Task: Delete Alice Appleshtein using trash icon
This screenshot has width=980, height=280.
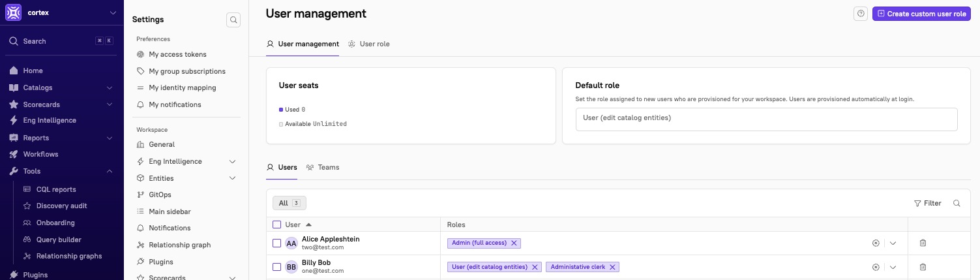Action: coord(923,243)
